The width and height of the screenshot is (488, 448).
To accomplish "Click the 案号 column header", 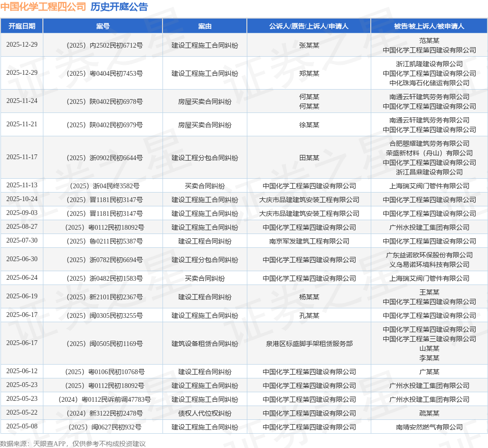I will [x=103, y=26].
